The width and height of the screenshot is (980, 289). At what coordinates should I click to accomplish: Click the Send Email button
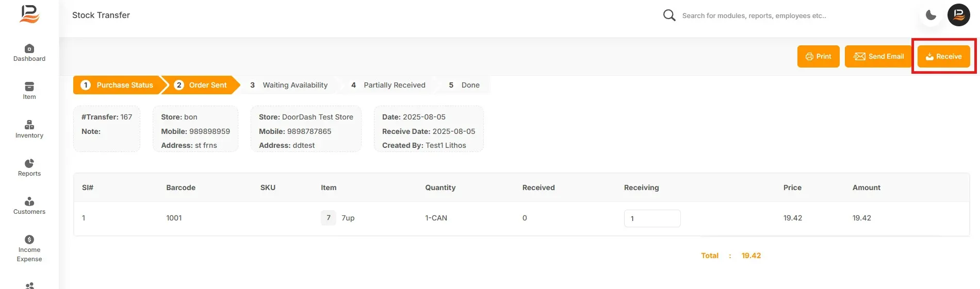878,56
